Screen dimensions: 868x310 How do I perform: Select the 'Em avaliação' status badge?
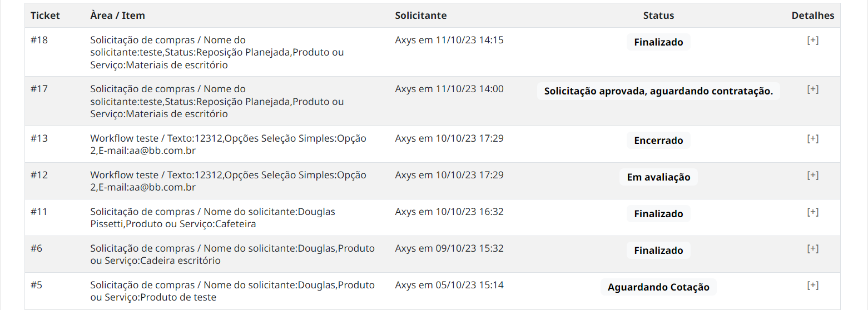pos(658,177)
